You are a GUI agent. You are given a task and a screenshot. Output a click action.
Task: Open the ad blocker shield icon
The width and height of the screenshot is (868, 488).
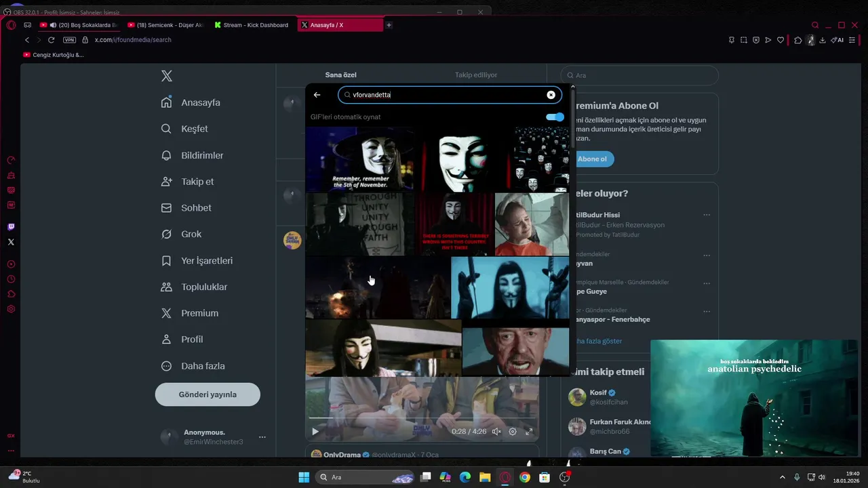[755, 40]
